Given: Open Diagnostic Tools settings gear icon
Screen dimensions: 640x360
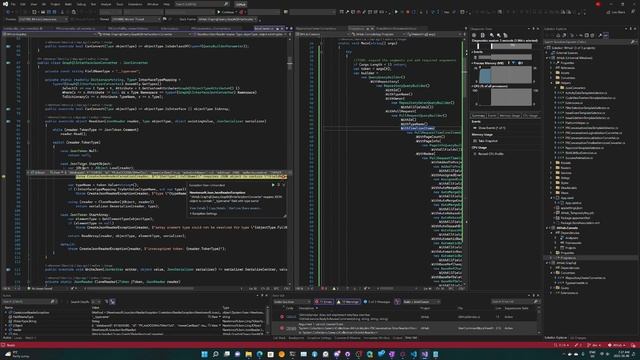Looking at the screenshot, I should (x=474, y=36).
